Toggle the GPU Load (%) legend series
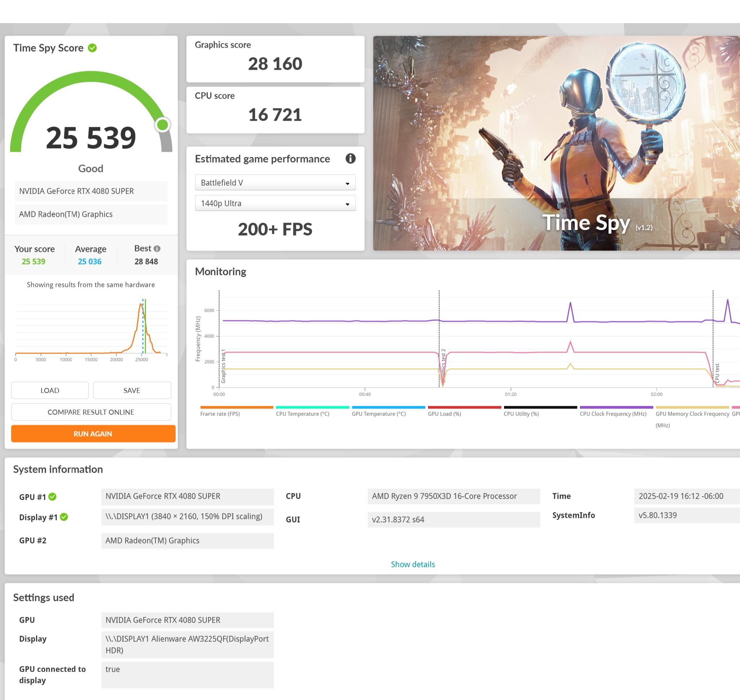Viewport: 740px width, 700px height. pyautogui.click(x=464, y=411)
